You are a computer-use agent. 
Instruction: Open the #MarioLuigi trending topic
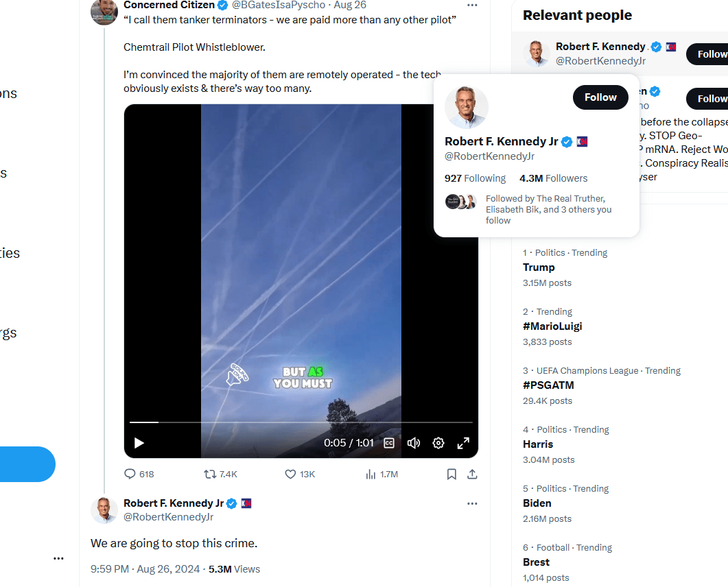552,326
